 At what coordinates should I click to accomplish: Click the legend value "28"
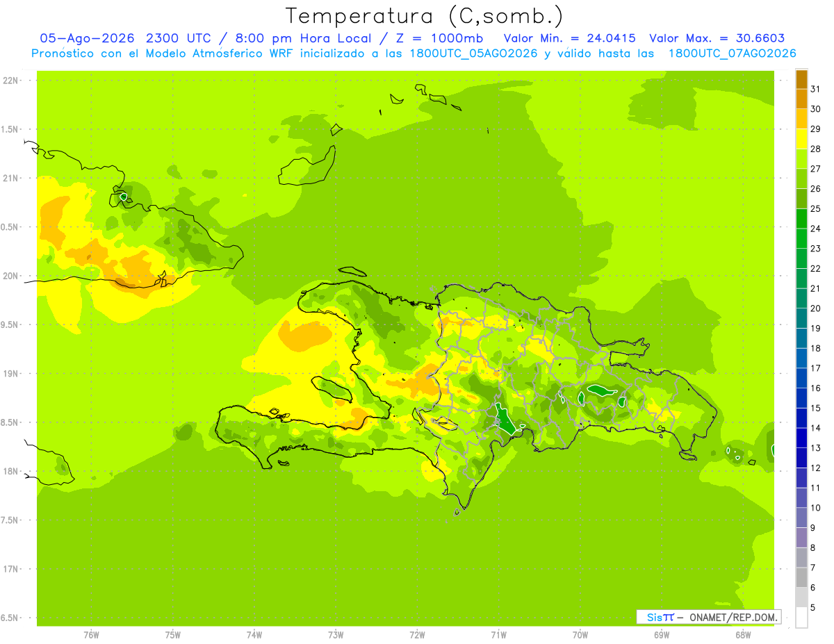tap(816, 149)
